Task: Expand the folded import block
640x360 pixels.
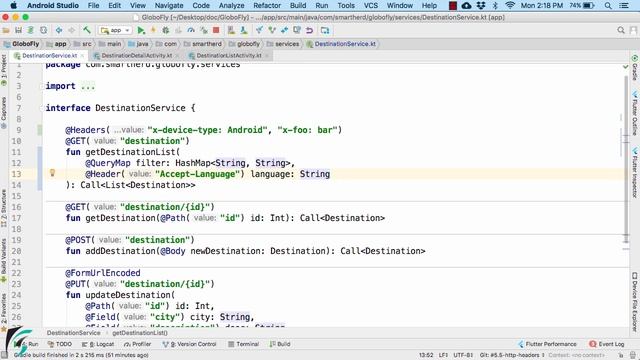Action: click(87, 86)
